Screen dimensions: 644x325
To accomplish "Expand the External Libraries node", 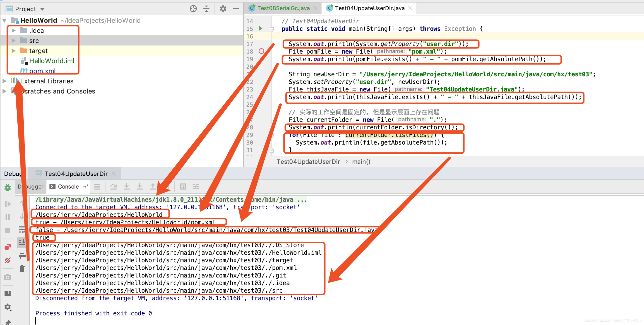I will point(4,81).
